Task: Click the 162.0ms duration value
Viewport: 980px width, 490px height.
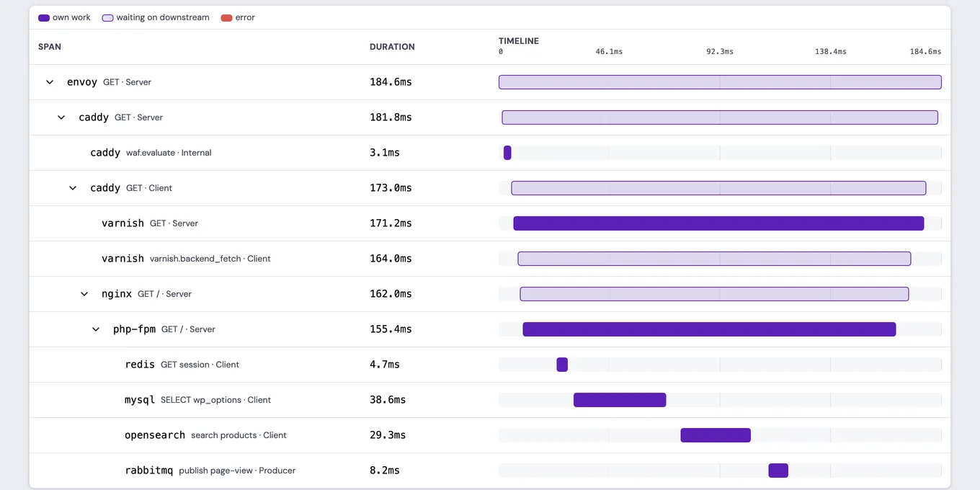Action: pos(391,294)
